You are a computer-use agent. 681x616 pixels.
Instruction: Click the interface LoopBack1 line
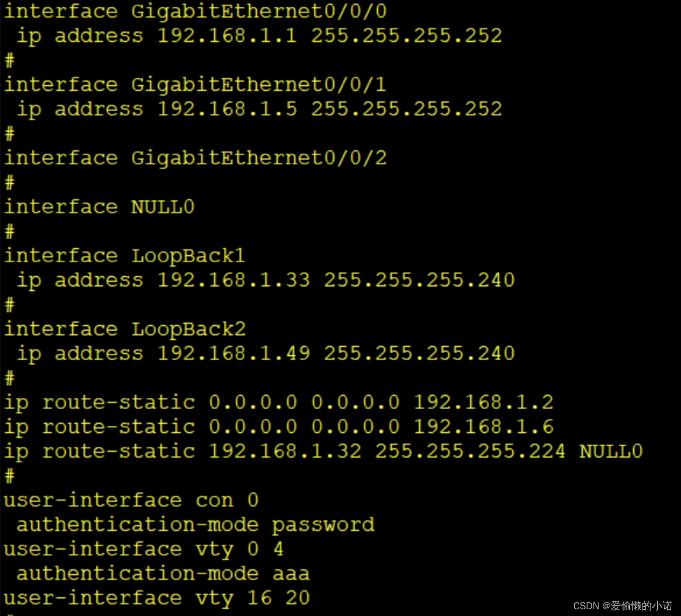point(125,256)
